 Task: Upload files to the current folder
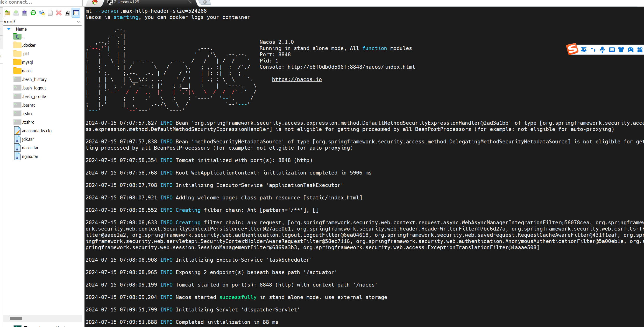(25, 13)
